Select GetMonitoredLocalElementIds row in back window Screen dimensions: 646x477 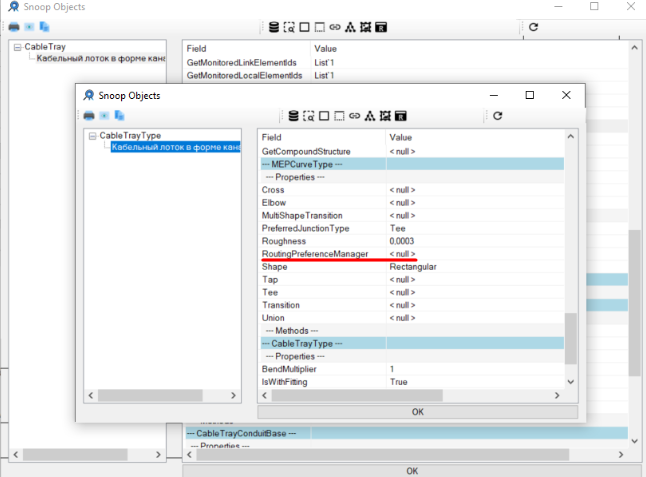[x=407, y=75]
